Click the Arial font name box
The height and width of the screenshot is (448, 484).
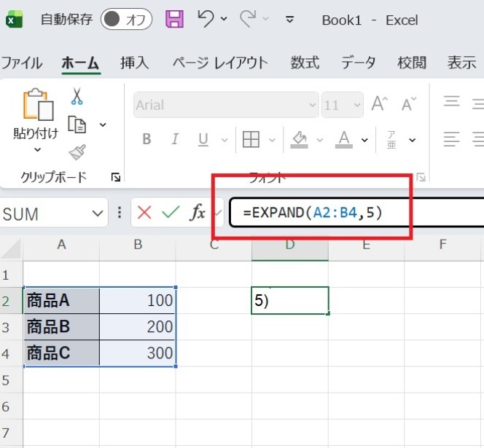coord(226,105)
